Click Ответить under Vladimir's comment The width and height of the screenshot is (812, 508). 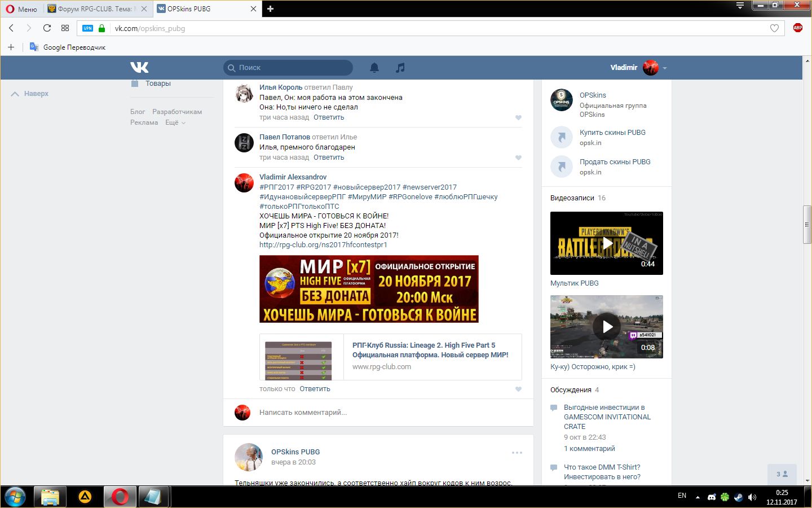[x=315, y=389]
